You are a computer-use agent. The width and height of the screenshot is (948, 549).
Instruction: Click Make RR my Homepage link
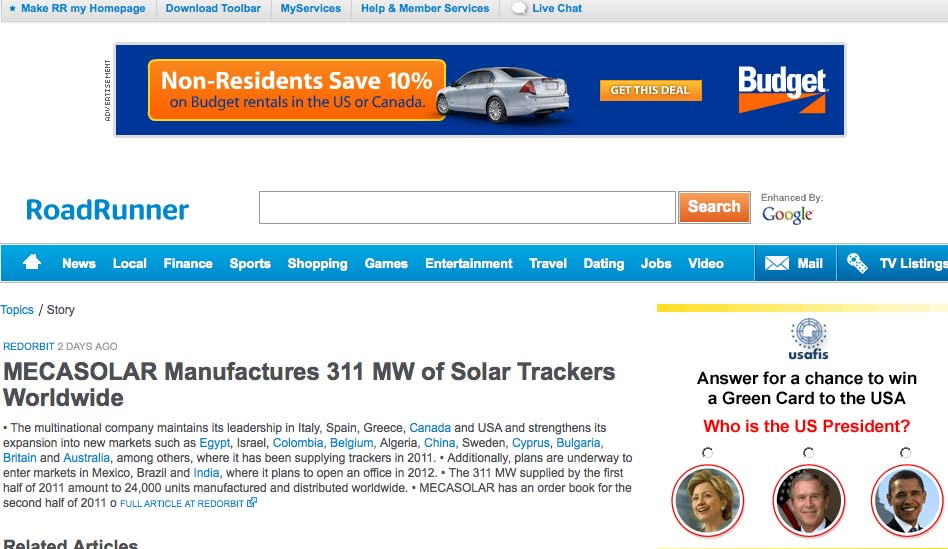tap(83, 8)
